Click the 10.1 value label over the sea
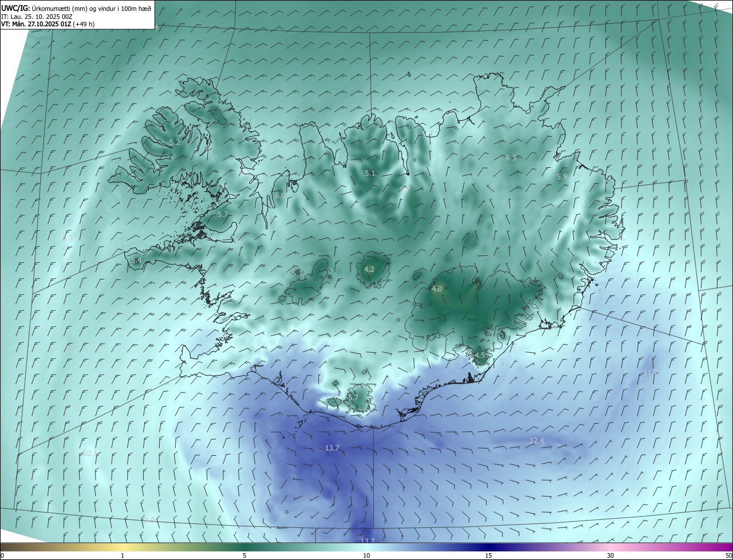The width and height of the screenshot is (733, 560). [x=90, y=453]
